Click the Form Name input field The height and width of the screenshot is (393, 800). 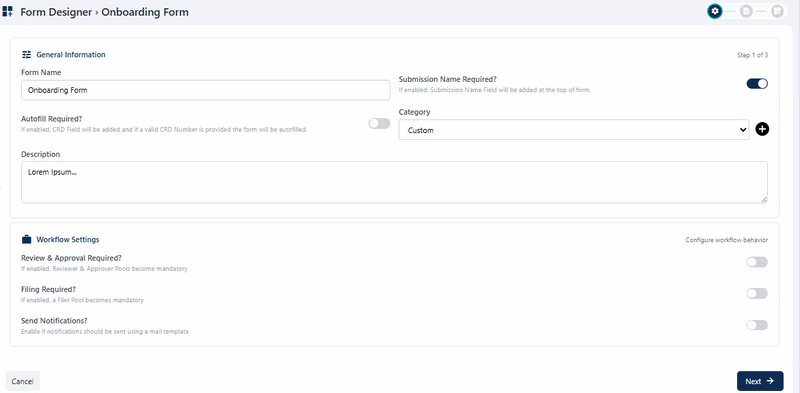206,90
